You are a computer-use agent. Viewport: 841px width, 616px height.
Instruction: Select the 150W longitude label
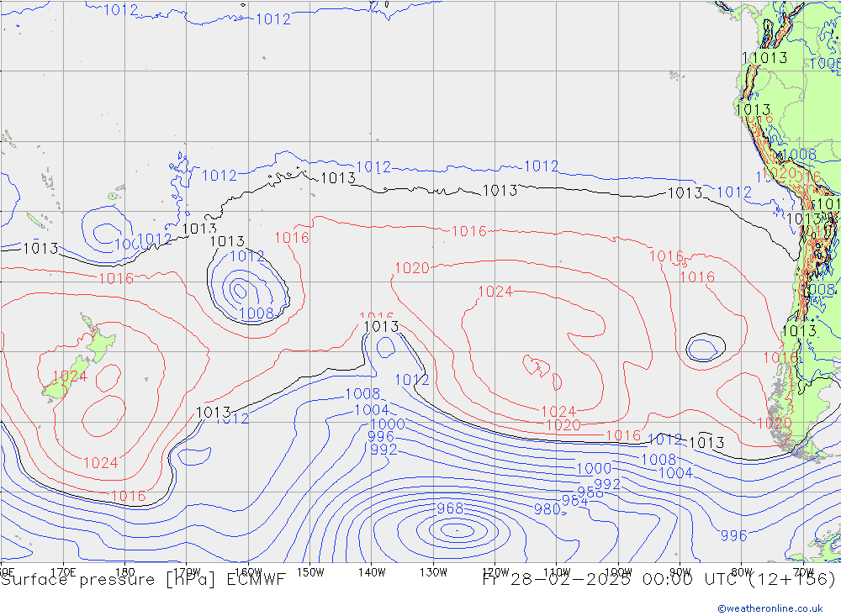(310, 572)
